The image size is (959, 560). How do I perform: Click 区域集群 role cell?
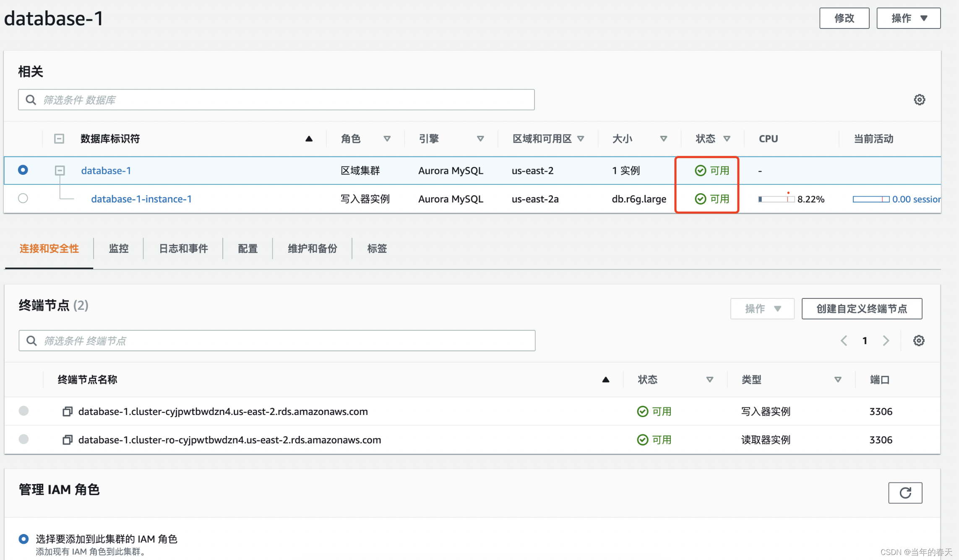pyautogui.click(x=360, y=171)
